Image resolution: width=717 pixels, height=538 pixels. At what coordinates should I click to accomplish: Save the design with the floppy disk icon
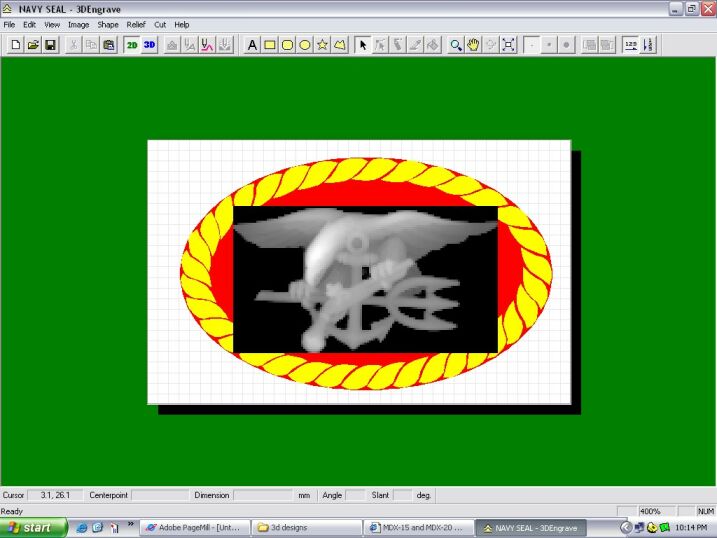pyautogui.click(x=50, y=45)
